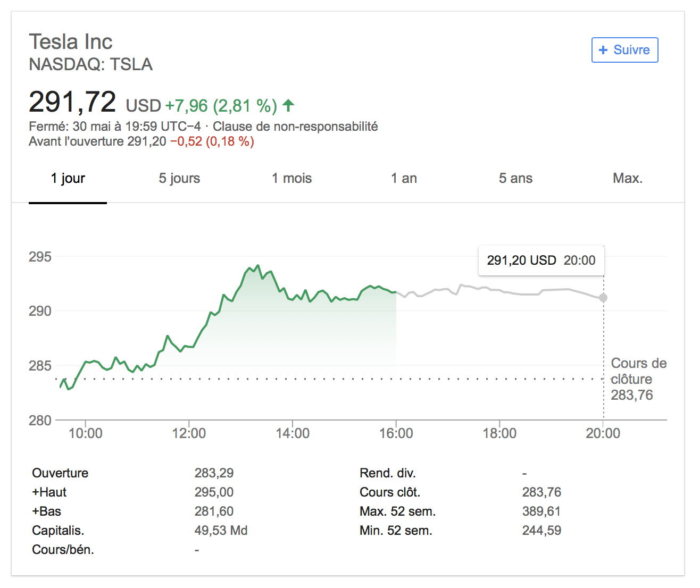Click the Rend. div. label

pos(388,473)
